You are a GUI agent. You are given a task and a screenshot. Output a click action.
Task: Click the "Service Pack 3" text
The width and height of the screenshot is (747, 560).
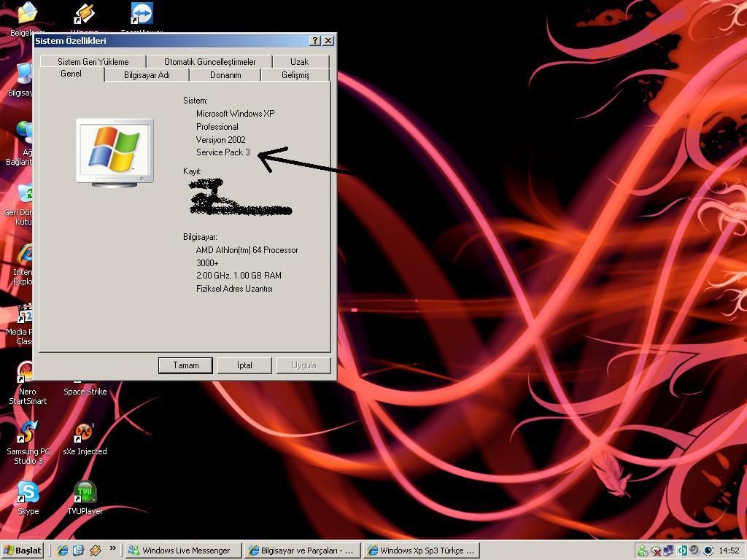[x=223, y=152]
